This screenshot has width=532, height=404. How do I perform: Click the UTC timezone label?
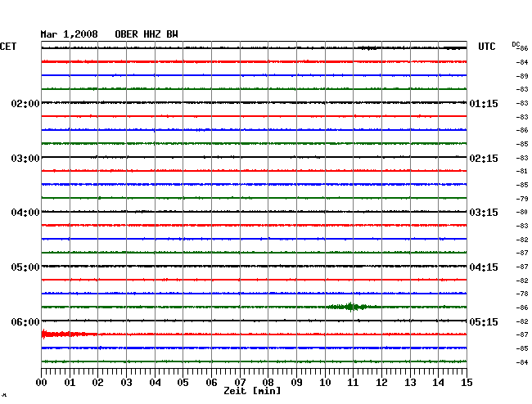coord(486,47)
